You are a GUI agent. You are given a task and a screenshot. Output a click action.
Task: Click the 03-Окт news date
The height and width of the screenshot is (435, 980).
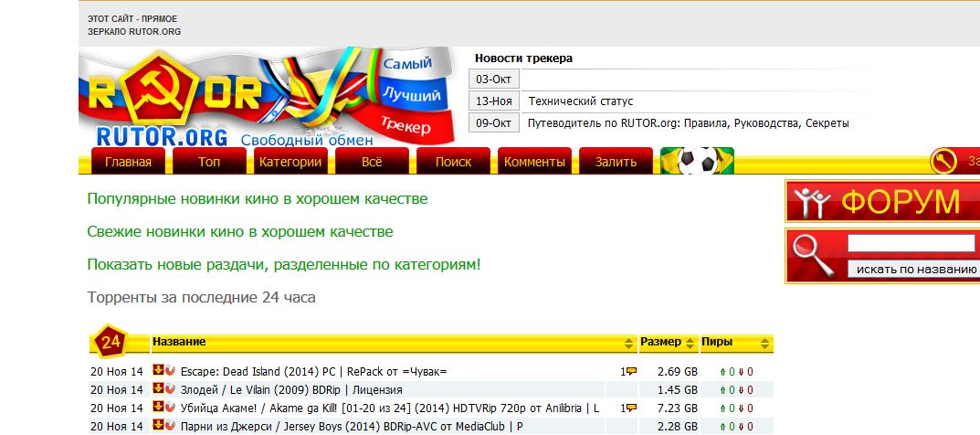pos(494,80)
